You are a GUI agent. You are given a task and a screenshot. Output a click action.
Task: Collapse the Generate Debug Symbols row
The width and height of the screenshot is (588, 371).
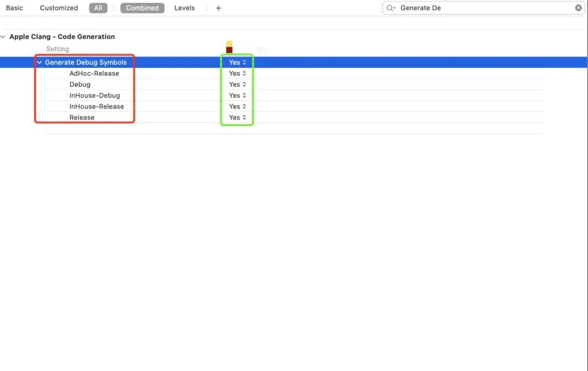pos(39,63)
